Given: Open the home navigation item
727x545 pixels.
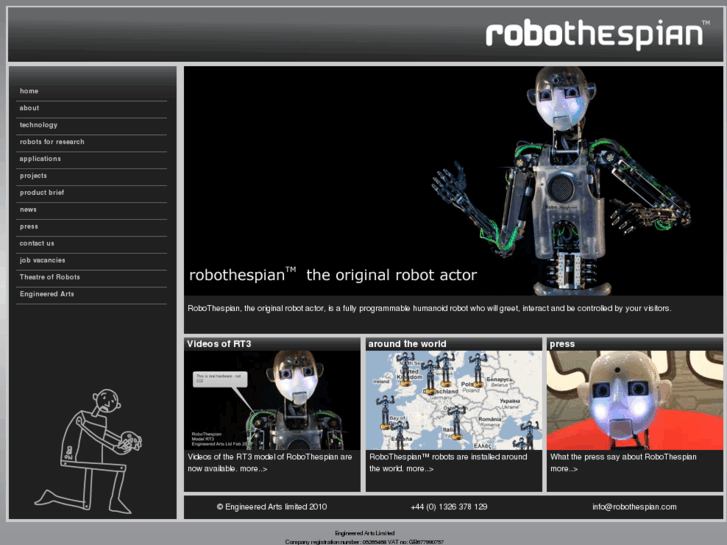Looking at the screenshot, I should point(29,91).
